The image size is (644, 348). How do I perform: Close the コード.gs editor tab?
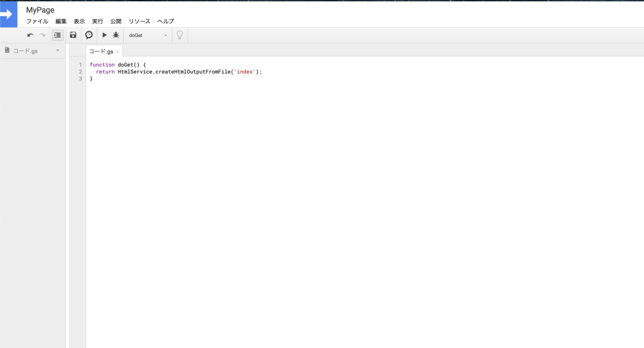(118, 52)
